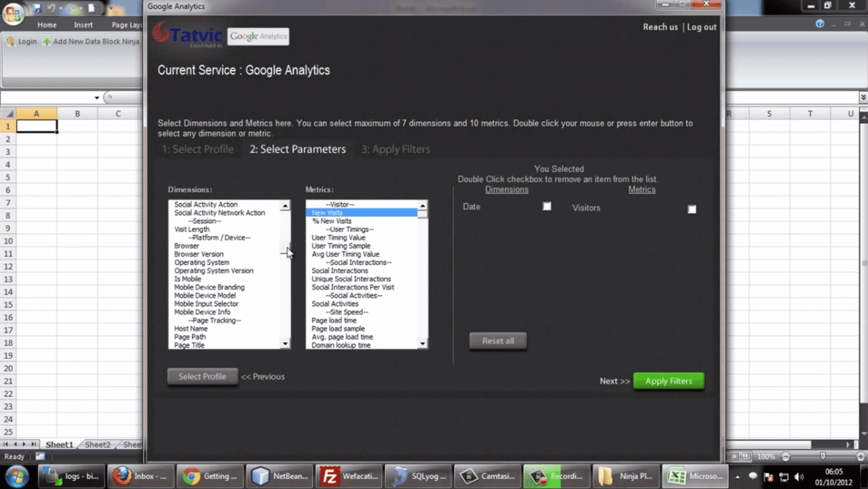Switch to the Sheet1 worksheet tab
The height and width of the screenshot is (489, 868).
(59, 444)
